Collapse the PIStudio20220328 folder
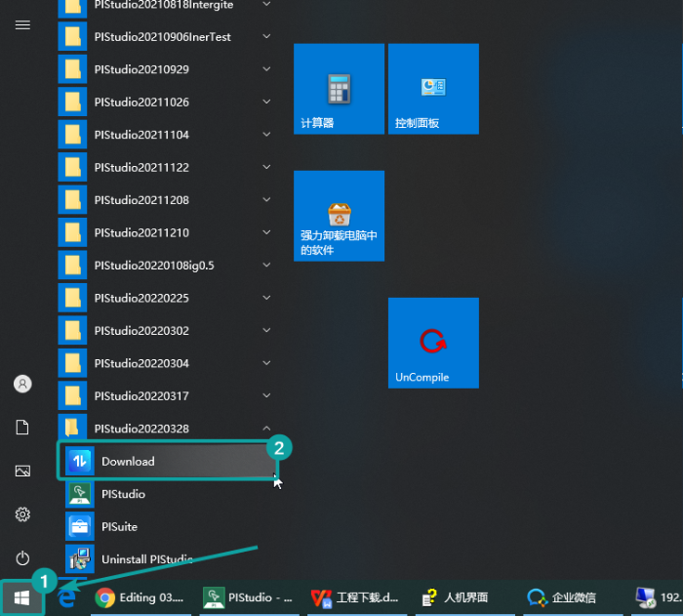This screenshot has width=683, height=616. [266, 429]
